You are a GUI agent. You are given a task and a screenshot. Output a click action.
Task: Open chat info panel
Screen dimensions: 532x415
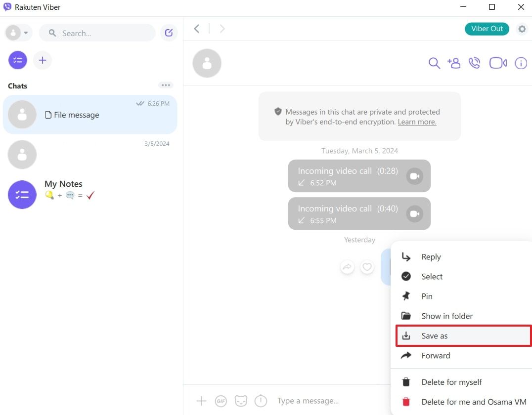(x=521, y=63)
